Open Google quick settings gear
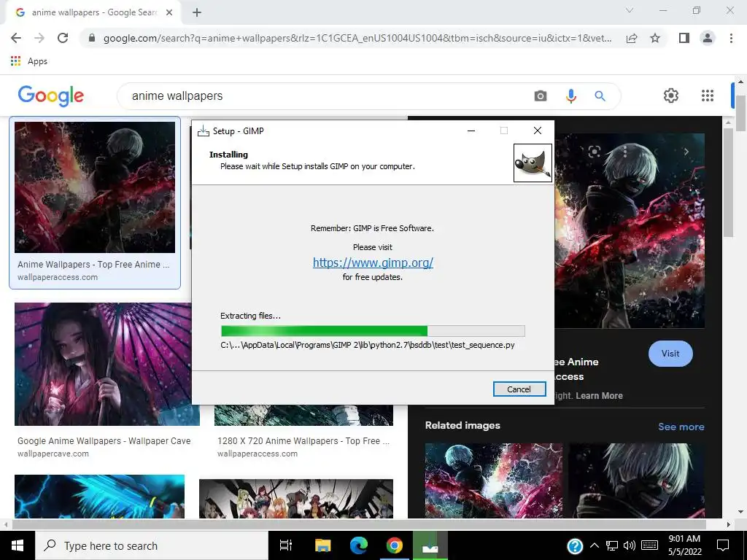 tap(671, 96)
